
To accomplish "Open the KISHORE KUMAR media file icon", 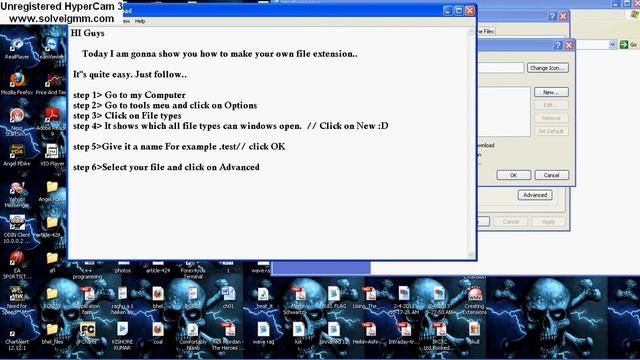I will tap(122, 330).
